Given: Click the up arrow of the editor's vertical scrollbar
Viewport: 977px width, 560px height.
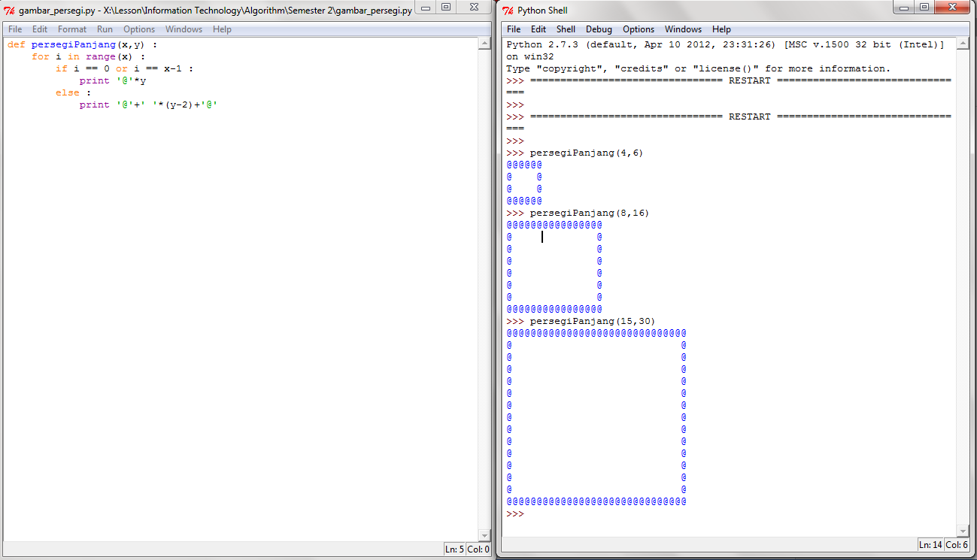Looking at the screenshot, I should 484,44.
